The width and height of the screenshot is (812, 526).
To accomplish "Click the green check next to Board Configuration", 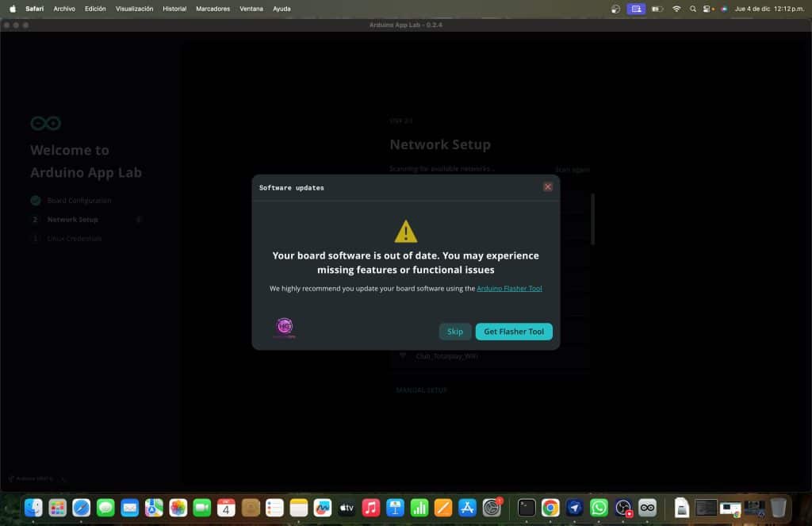I will tap(35, 201).
